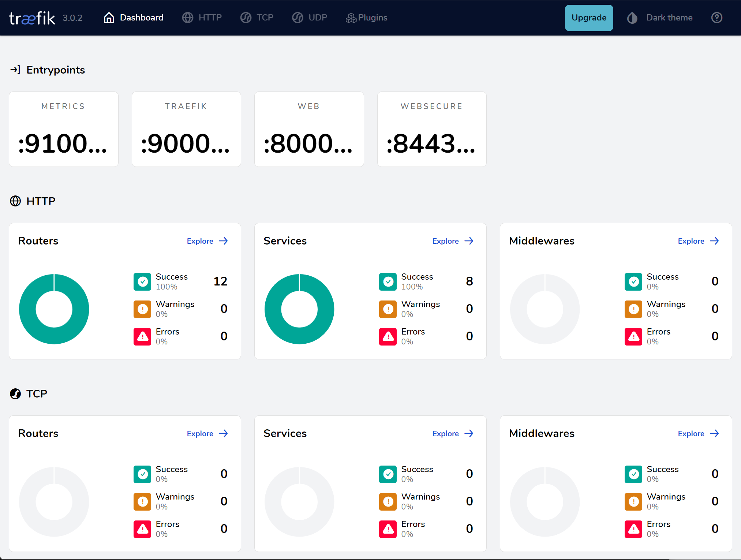Image resolution: width=741 pixels, height=560 pixels.
Task: Explore TCP Middlewares
Action: point(699,433)
